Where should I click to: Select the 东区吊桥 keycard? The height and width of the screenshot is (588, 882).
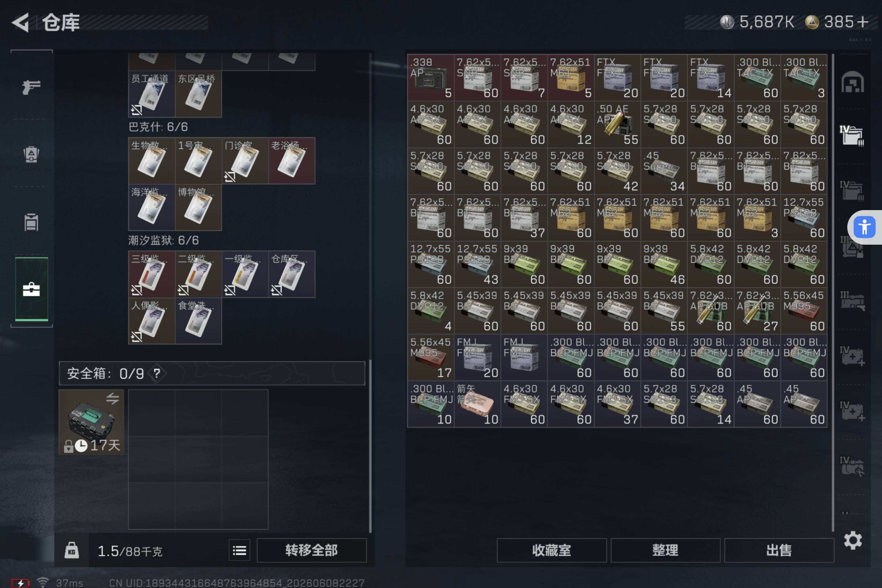[x=198, y=94]
